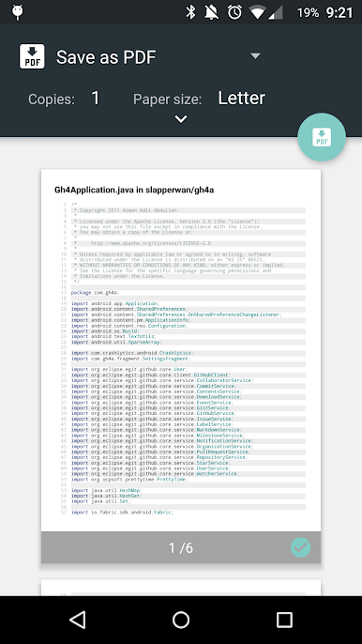
Task: Open the Letter paper size selector
Action: (241, 99)
